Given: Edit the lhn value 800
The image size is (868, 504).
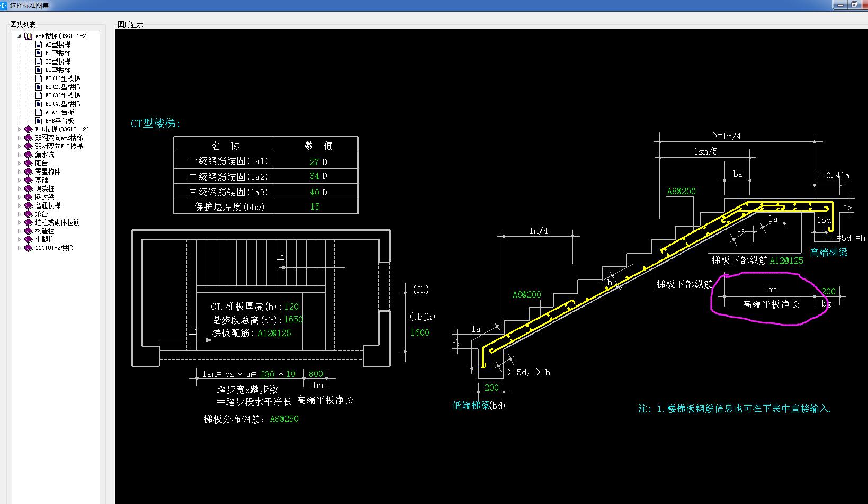Looking at the screenshot, I should coord(316,374).
